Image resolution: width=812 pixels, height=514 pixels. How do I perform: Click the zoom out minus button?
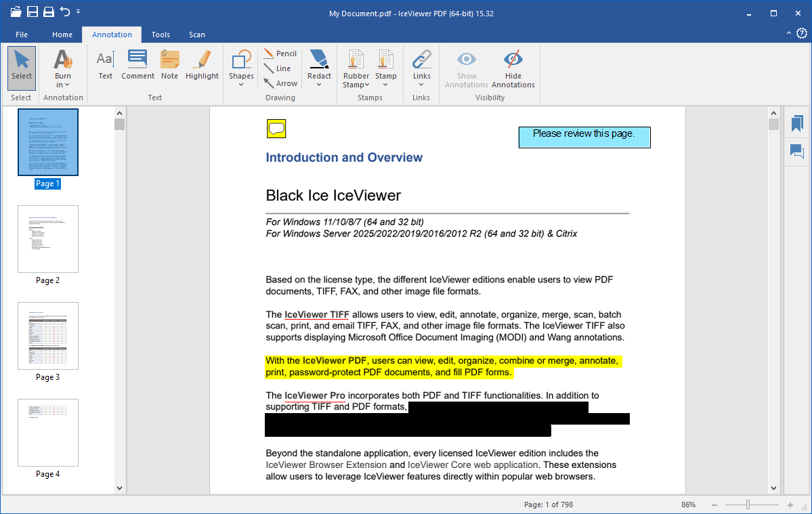coord(714,505)
